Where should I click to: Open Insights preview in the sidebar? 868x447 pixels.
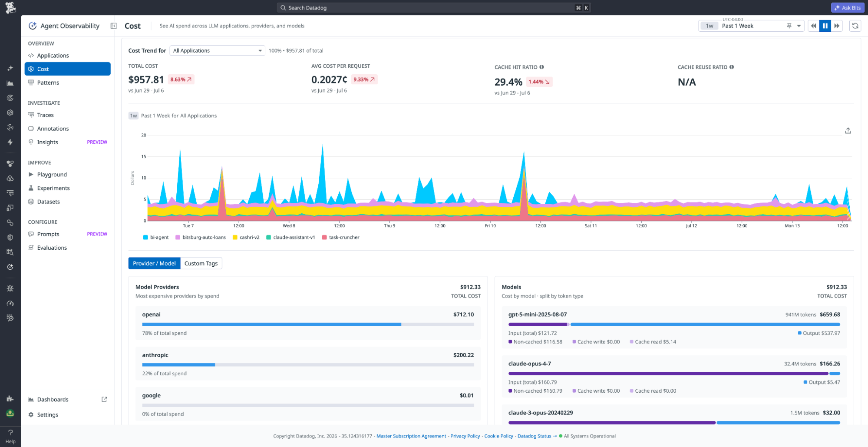68,142
